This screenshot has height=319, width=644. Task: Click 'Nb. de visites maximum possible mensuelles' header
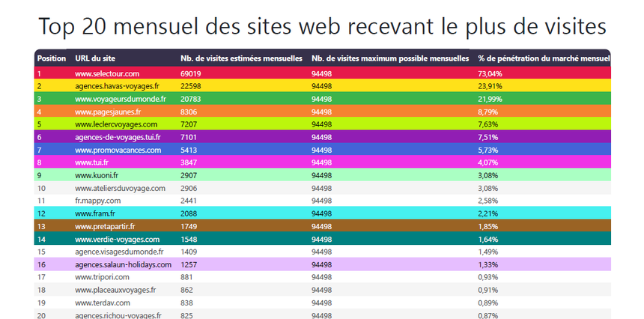(x=389, y=58)
